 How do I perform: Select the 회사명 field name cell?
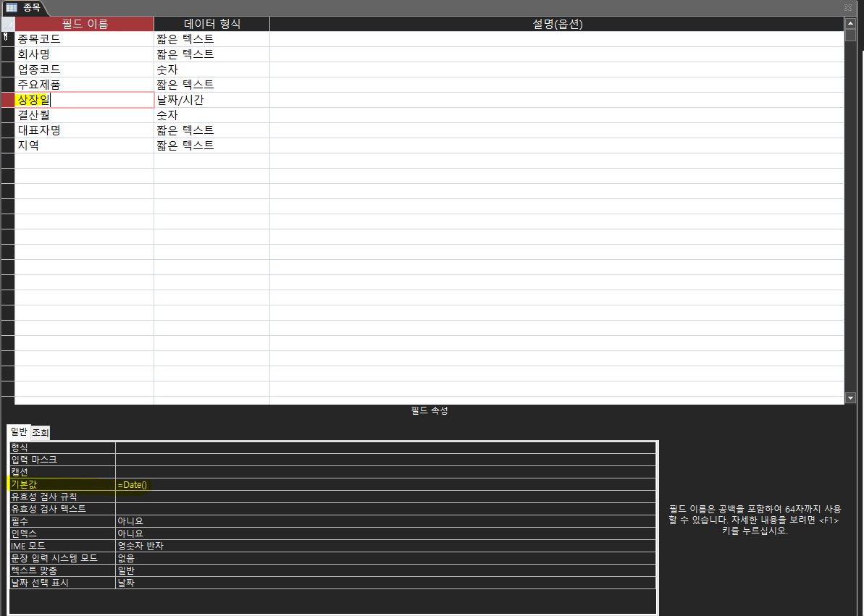coord(84,54)
